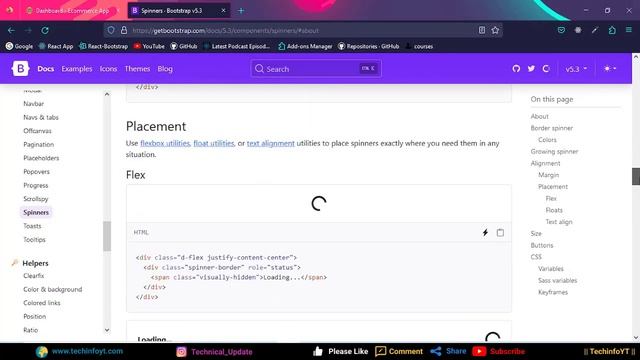Switch to Dashboard E-Commerce App tab
The width and height of the screenshot is (640, 360).
(73, 11)
